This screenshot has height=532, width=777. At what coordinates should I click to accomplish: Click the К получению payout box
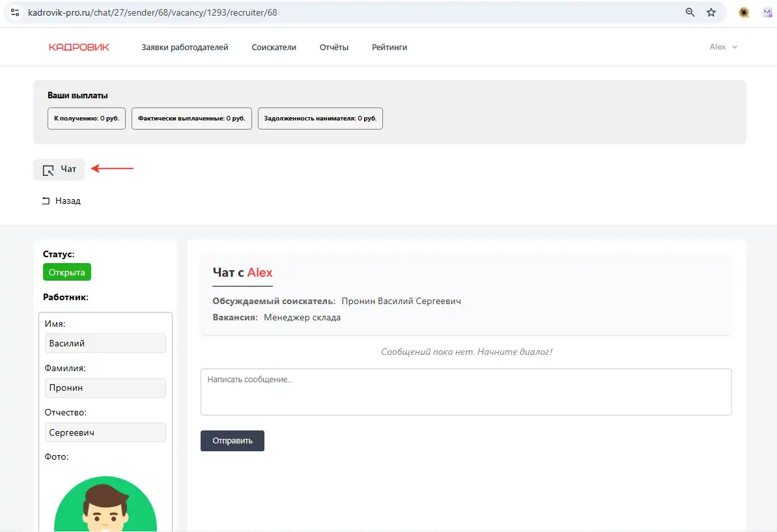[x=87, y=119]
